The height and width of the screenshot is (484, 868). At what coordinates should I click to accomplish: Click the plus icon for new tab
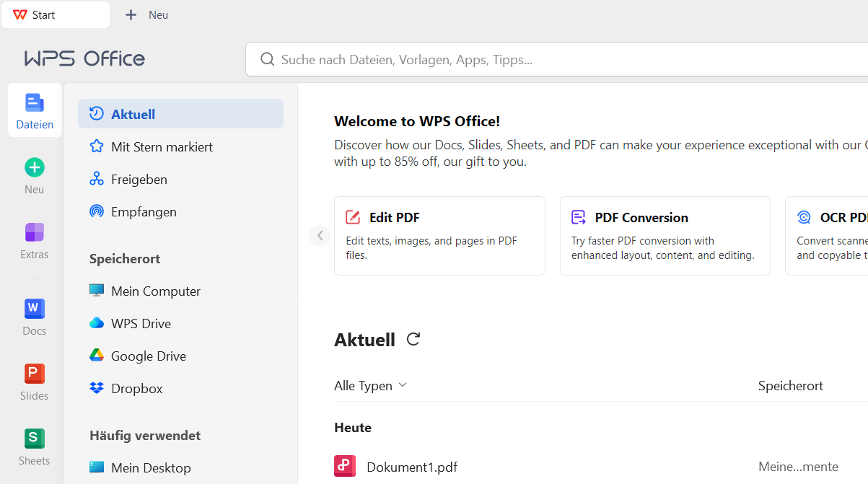pos(131,15)
